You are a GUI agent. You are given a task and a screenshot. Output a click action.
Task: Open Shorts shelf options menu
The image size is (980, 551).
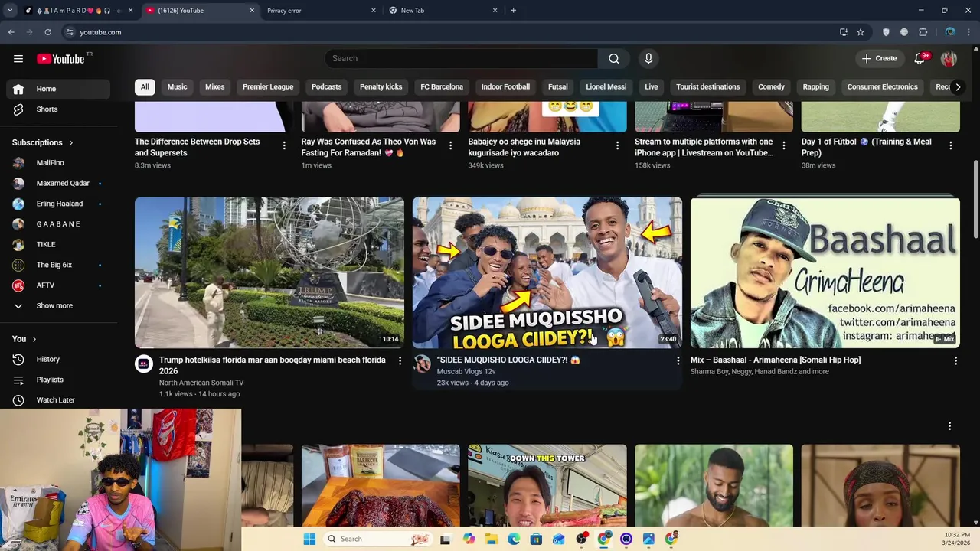tap(949, 426)
